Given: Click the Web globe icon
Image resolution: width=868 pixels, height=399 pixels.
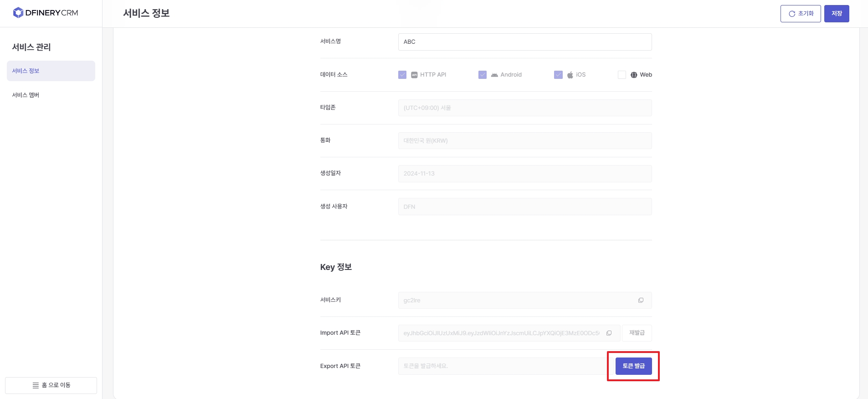Looking at the screenshot, I should (x=634, y=75).
